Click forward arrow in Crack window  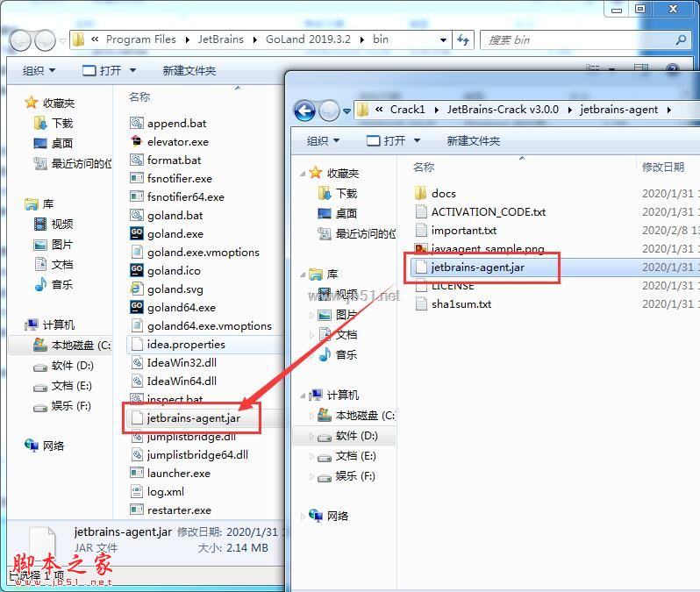[330, 111]
